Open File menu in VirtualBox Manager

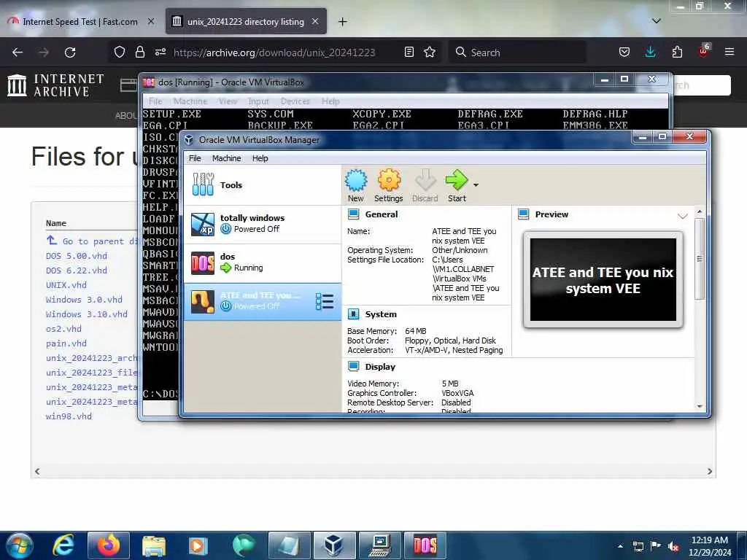tap(195, 158)
